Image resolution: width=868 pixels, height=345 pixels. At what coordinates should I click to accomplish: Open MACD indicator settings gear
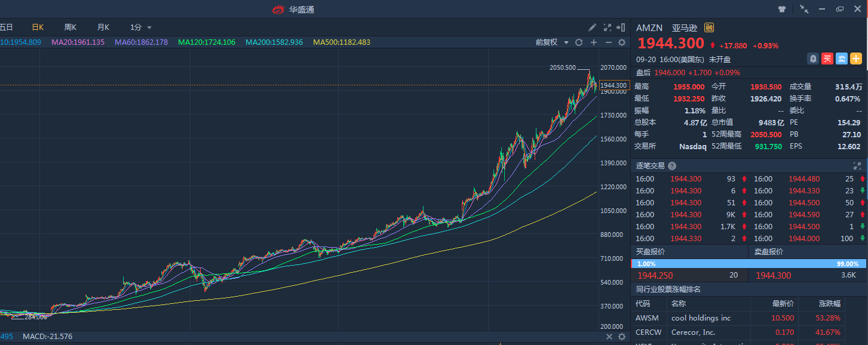pyautogui.click(x=622, y=337)
